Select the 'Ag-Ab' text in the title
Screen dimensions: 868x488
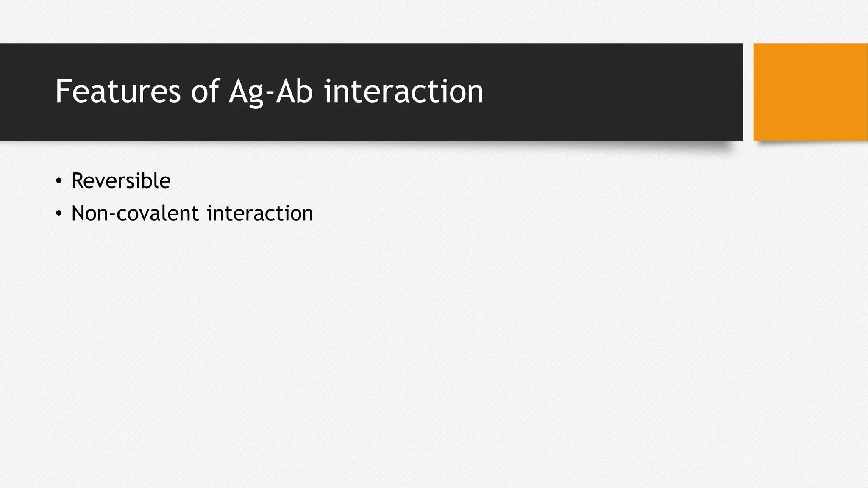click(x=270, y=92)
